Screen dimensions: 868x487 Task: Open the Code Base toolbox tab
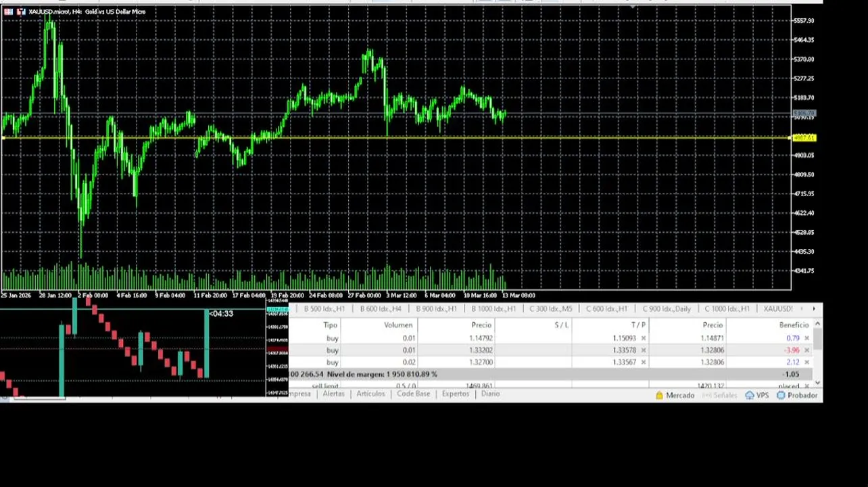point(413,394)
